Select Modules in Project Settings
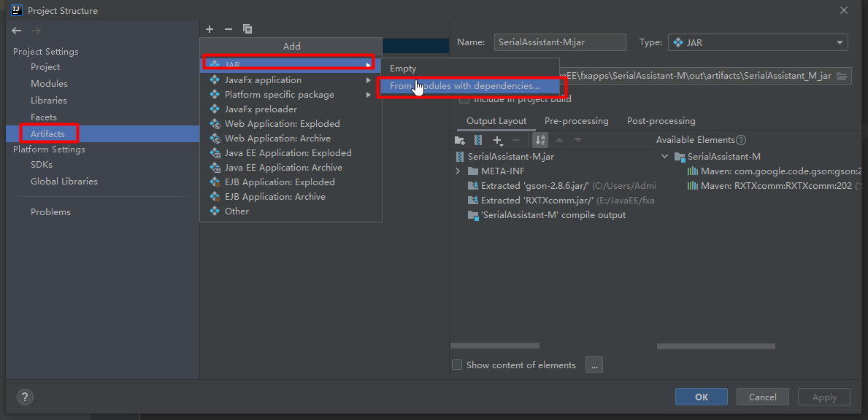This screenshot has height=420, width=868. [49, 84]
